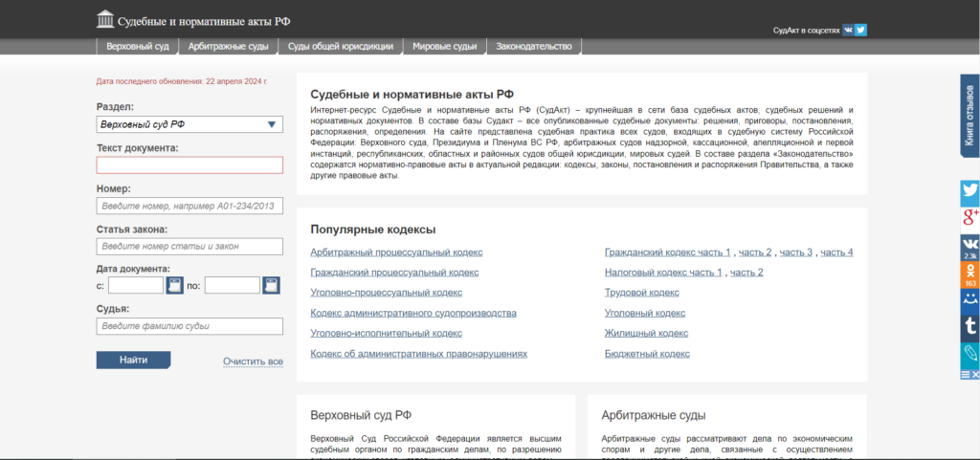980x460 pixels.
Task: Click the VK icon in the header
Action: coord(848,30)
